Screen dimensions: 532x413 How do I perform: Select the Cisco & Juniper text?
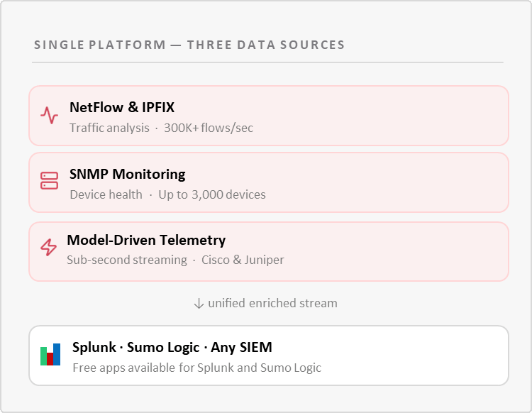coord(243,260)
